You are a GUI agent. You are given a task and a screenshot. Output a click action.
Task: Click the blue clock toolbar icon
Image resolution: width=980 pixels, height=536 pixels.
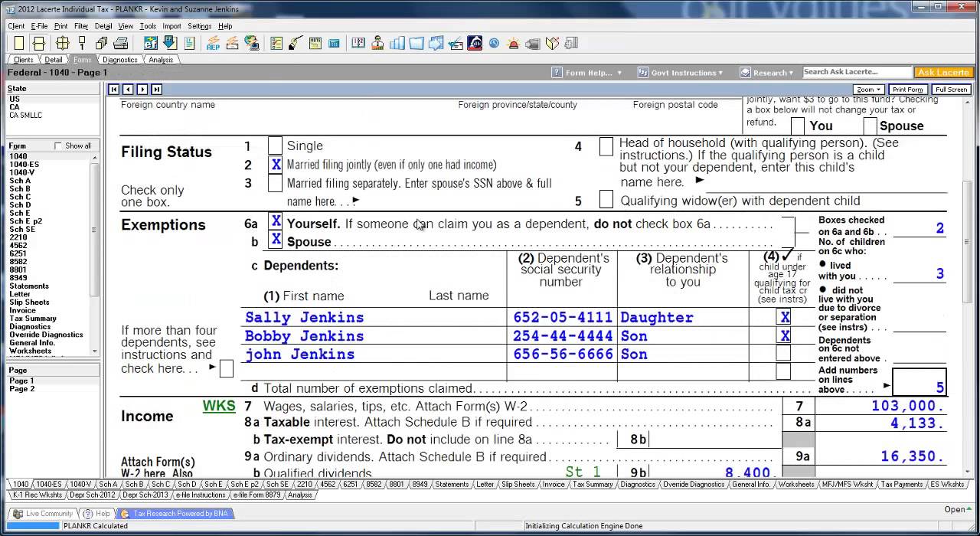[x=494, y=44]
